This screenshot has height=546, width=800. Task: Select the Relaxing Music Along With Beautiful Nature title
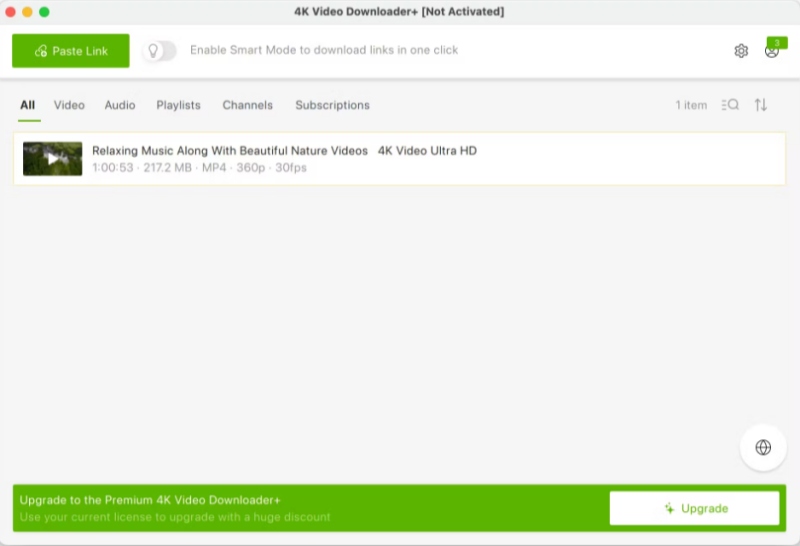pos(284,151)
